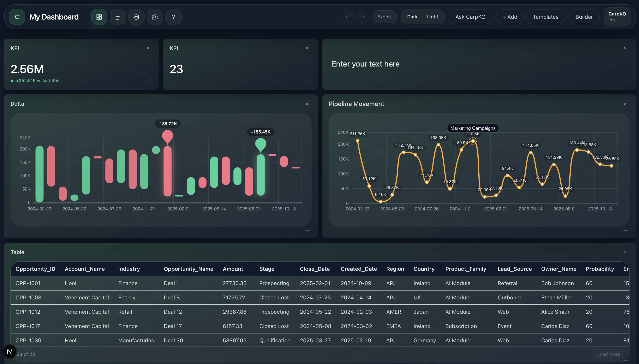
Task: Click the help question mark icon
Action: 173,17
